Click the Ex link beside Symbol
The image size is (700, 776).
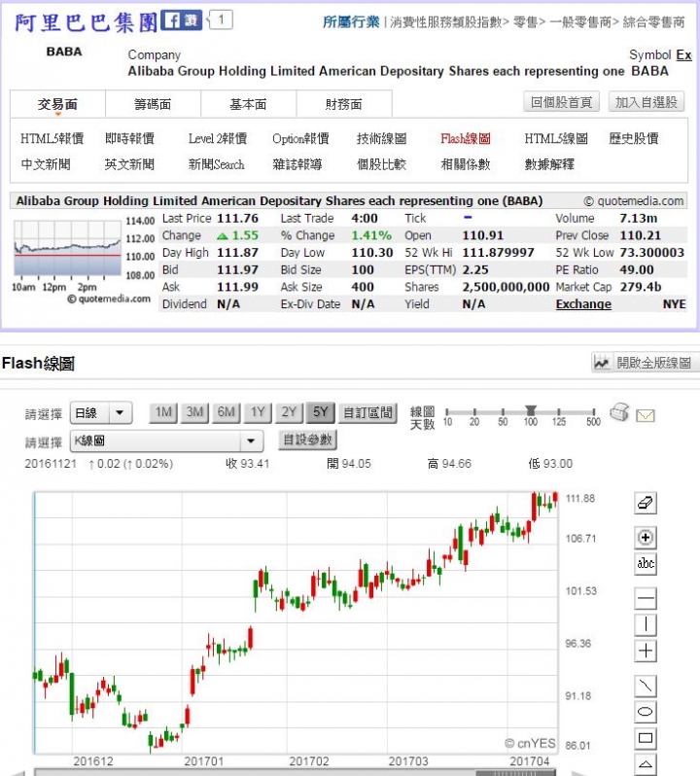point(684,54)
